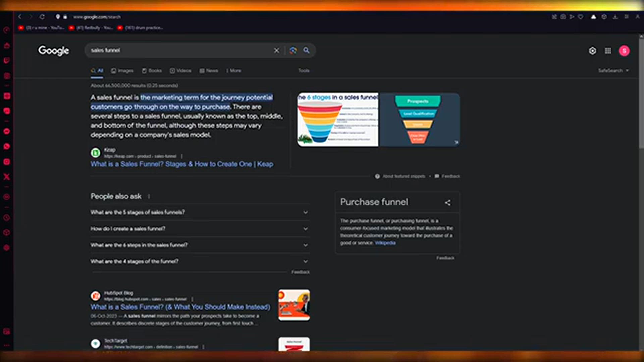Viewport: 644px width, 362px height.
Task: Switch to the Videos tab
Action: pos(180,71)
